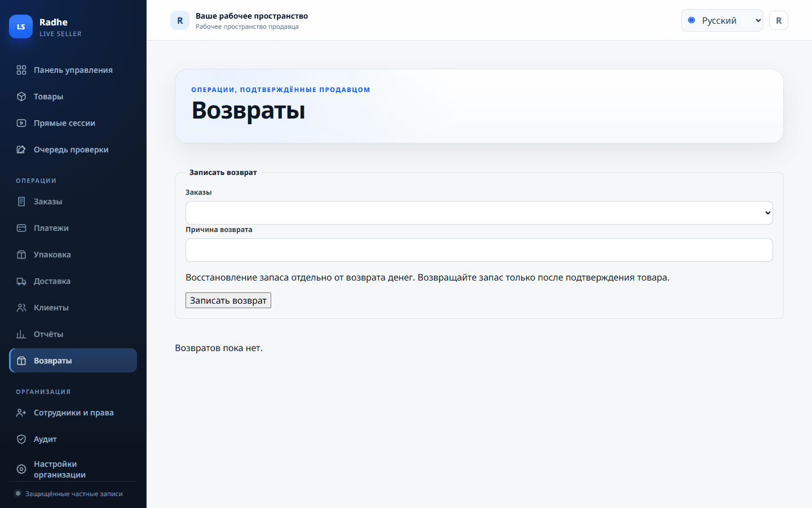Click the Сотрудники и права user-plus icon
The image size is (812, 508).
pos(21,413)
